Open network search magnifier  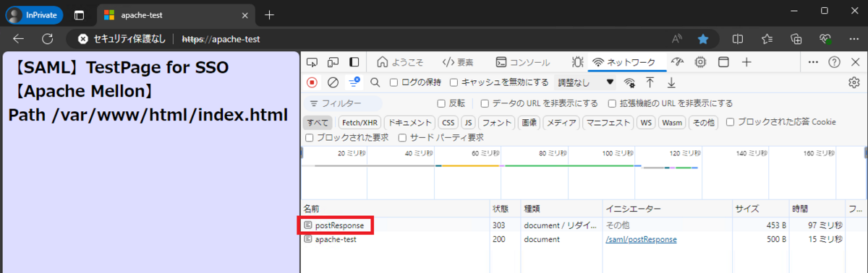click(375, 82)
